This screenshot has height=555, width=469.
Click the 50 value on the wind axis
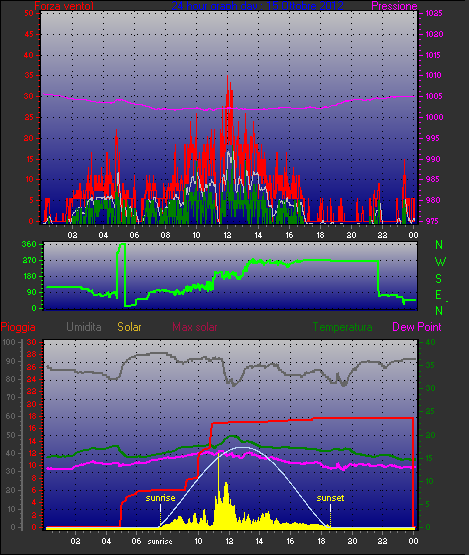coord(29,13)
